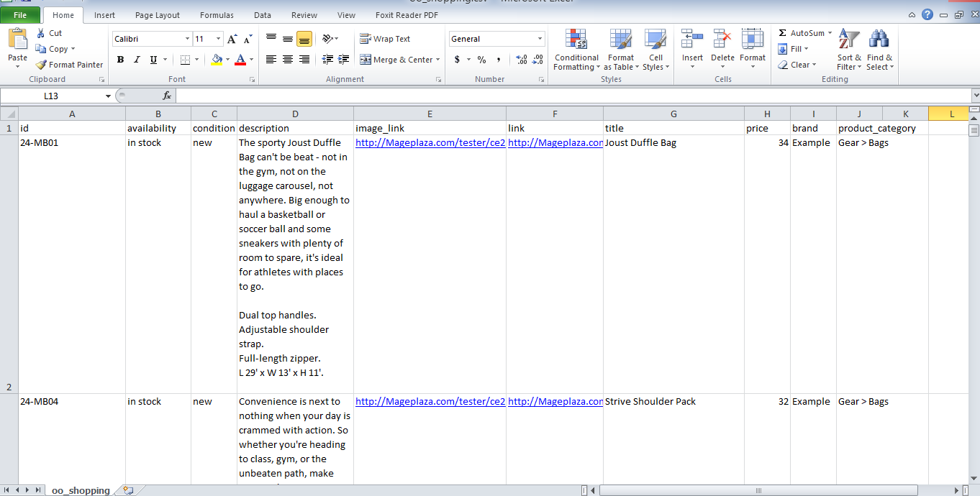Decrease the indent of cell contents
Viewport: 980px width, 496px height.
[327, 60]
